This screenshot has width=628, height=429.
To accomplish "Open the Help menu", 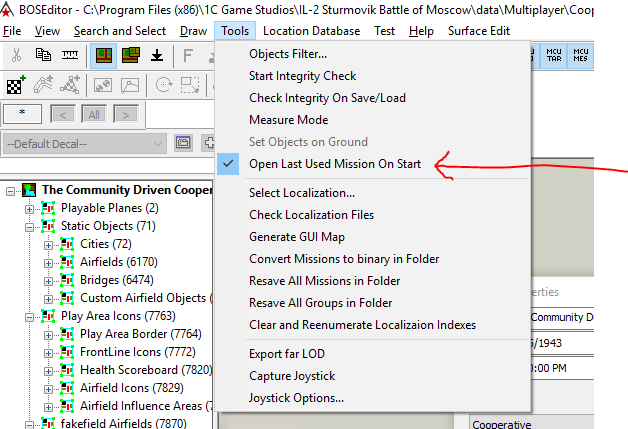I will [421, 31].
